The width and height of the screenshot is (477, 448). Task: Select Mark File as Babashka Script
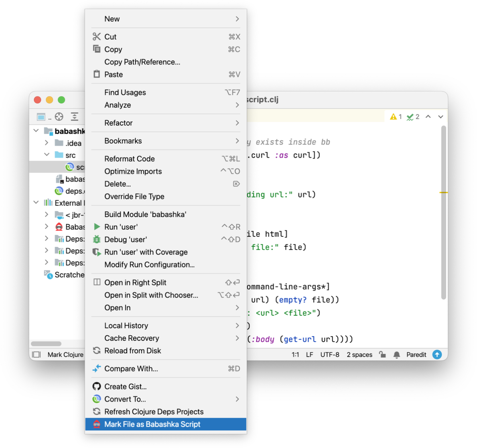(x=166, y=424)
